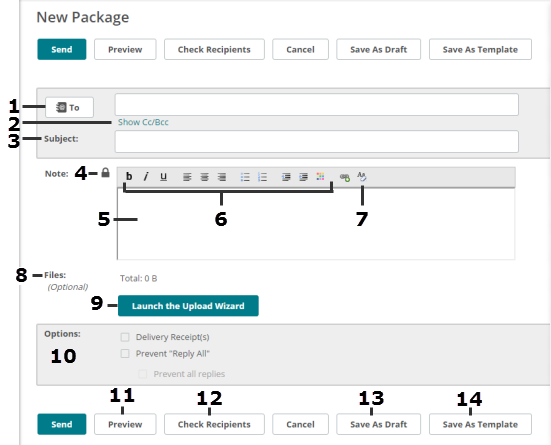Viewport: 551px width, 445px height.
Task: Toggle the Prevent all replies checkbox
Action: (x=143, y=374)
